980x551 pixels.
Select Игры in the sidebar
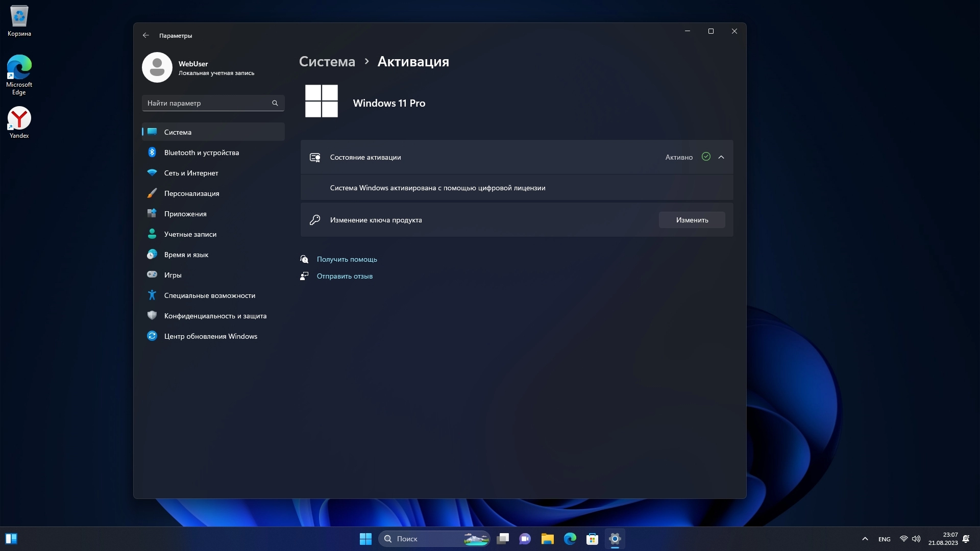point(173,275)
